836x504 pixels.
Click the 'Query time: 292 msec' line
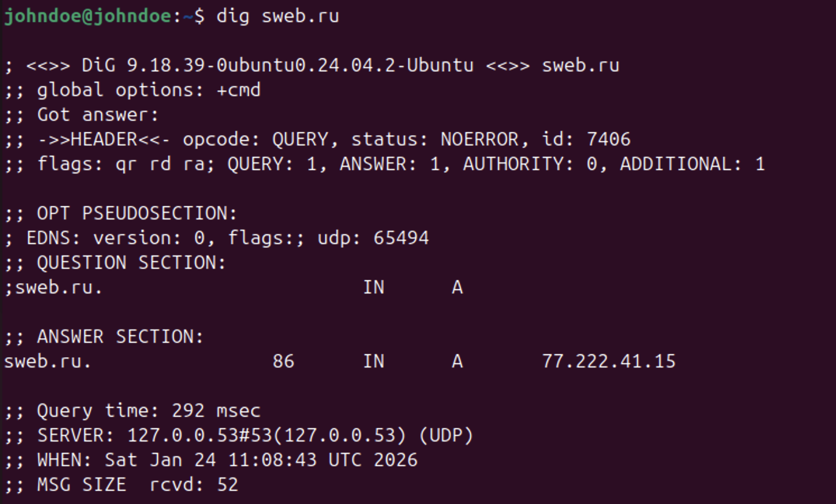149,410
